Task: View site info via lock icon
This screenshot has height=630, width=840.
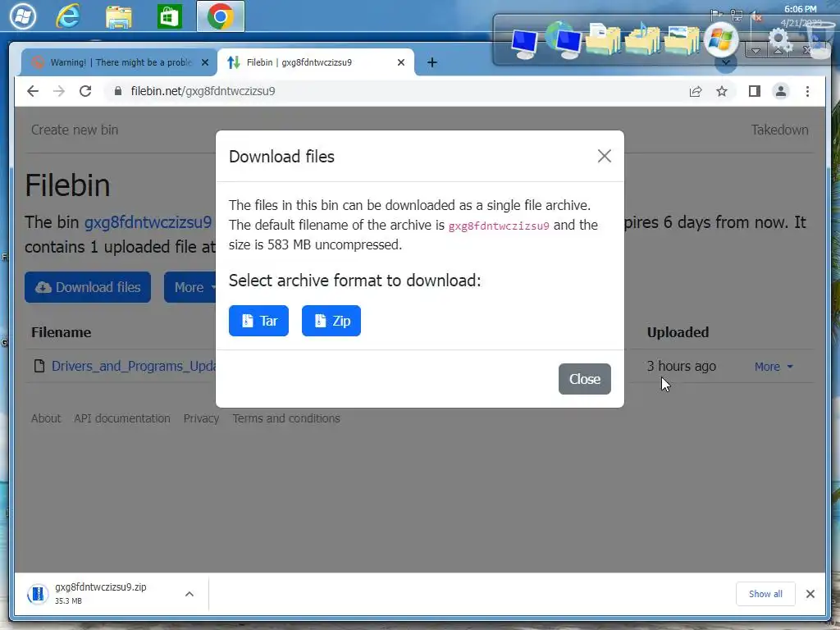Action: (x=118, y=91)
